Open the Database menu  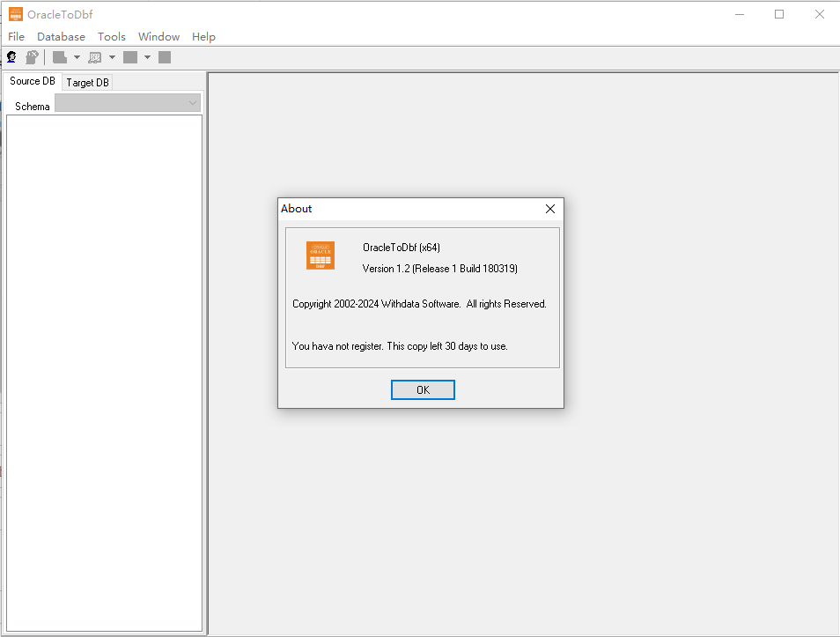coord(61,36)
